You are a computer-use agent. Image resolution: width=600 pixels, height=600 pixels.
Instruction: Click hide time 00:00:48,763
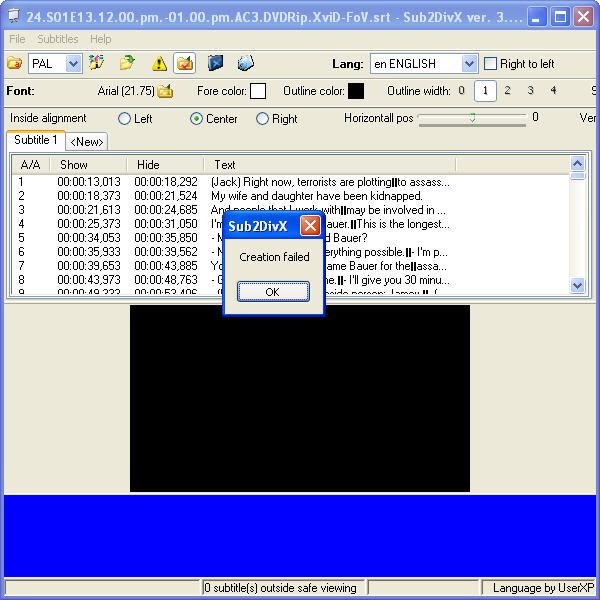pos(166,280)
